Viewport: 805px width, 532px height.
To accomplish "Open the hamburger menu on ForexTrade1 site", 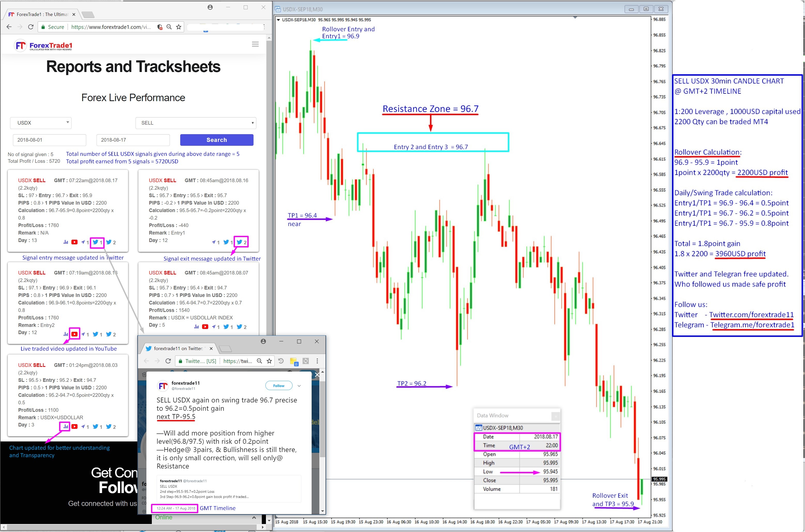I will [255, 44].
